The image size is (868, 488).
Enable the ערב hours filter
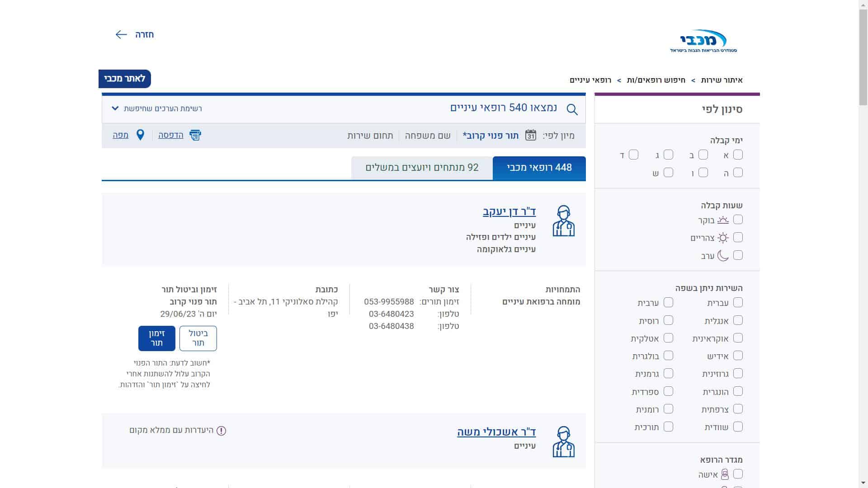pos(738,255)
